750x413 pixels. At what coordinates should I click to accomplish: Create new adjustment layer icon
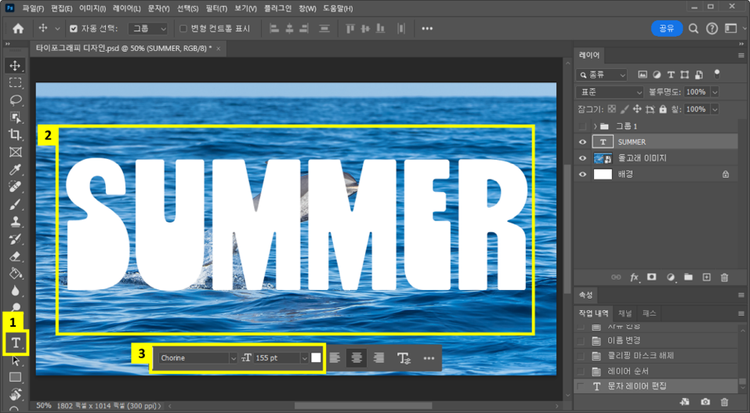[671, 278]
